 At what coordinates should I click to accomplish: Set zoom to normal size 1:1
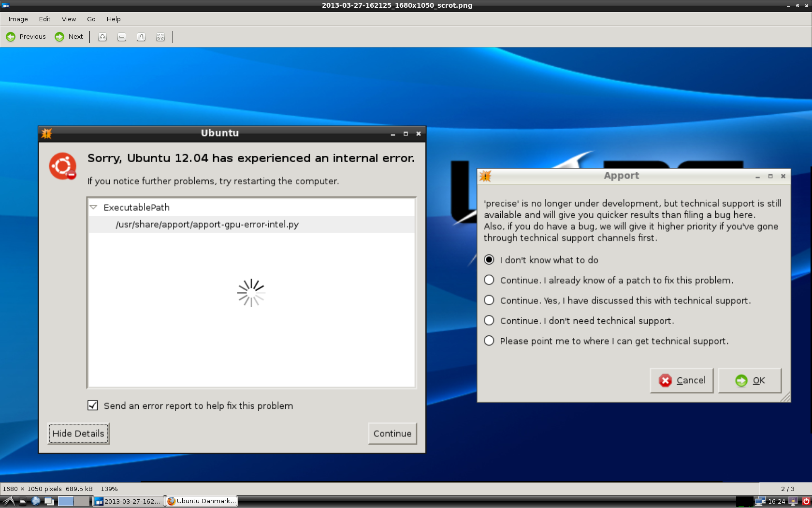pyautogui.click(x=141, y=37)
